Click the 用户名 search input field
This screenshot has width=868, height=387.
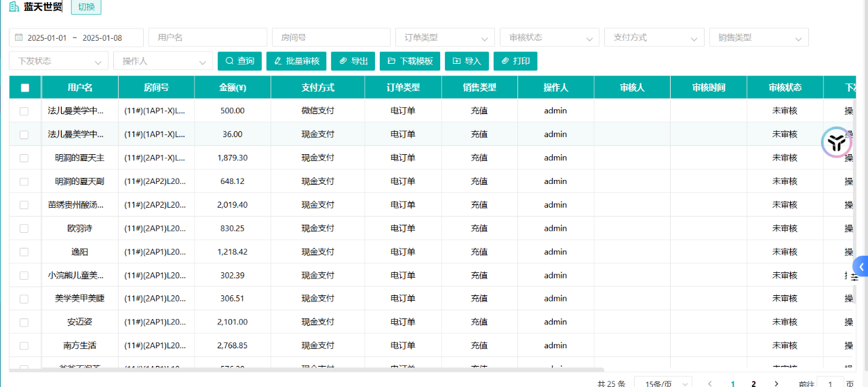(208, 38)
